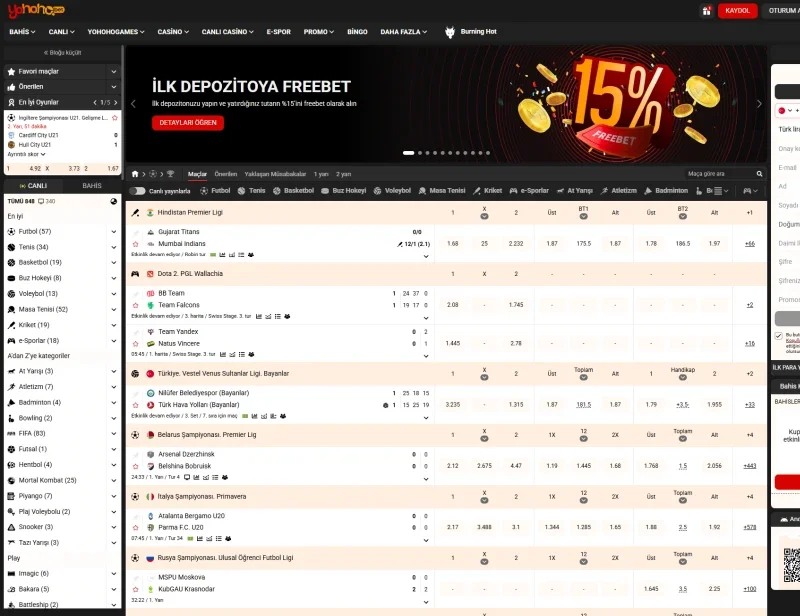The image size is (800, 616).
Task: Go to next En İyi Oyunlar page
Action: coord(116,103)
